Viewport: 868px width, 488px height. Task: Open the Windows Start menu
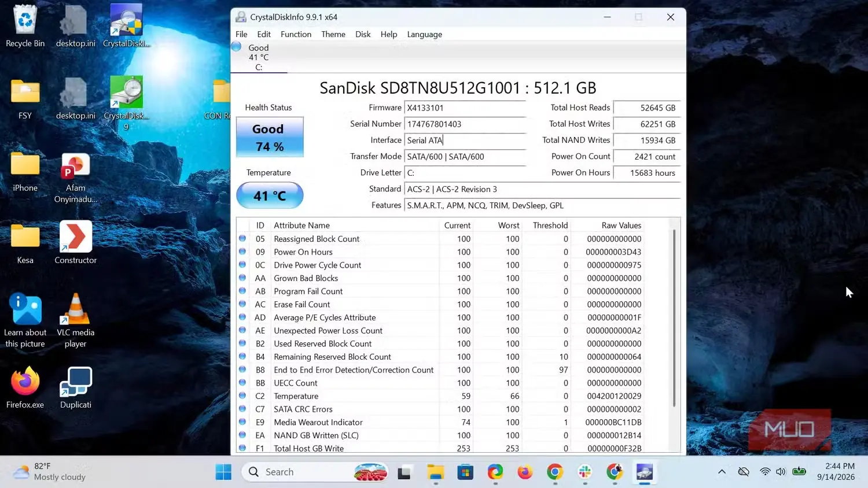pyautogui.click(x=223, y=472)
